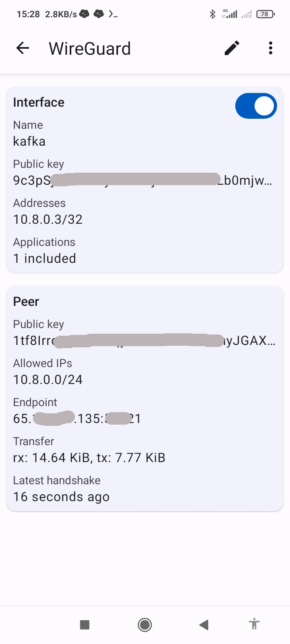Screen dimensions: 290x644
Task: Tap the address 10.8.0.3/32
Action: (x=48, y=219)
